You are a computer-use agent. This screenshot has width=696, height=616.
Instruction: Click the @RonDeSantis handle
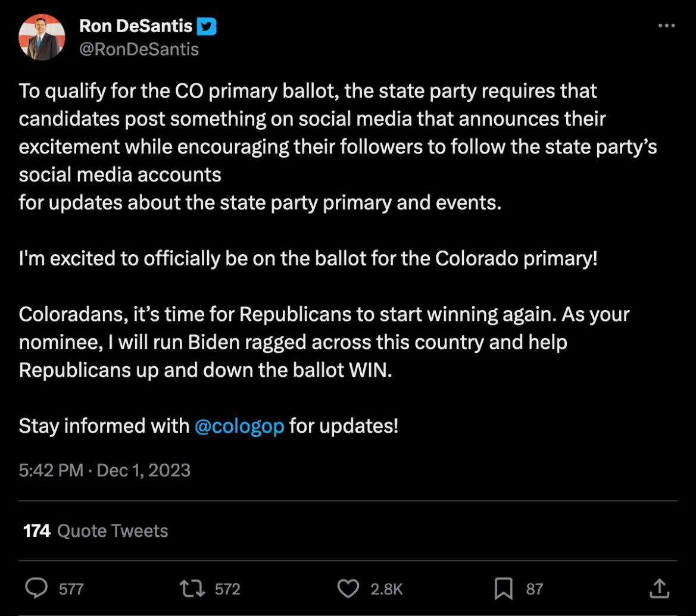[x=139, y=49]
